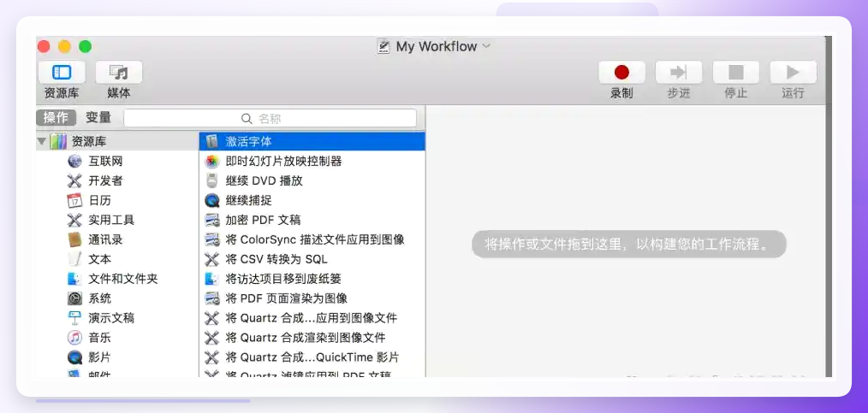Image resolution: width=868 pixels, height=413 pixels.
Task: Click the 停止 stop button
Action: [735, 73]
